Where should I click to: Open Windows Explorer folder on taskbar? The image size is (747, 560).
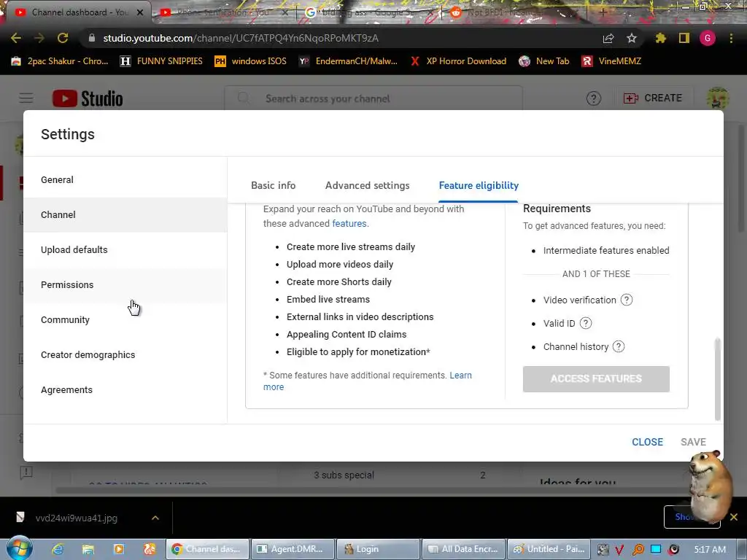click(88, 549)
